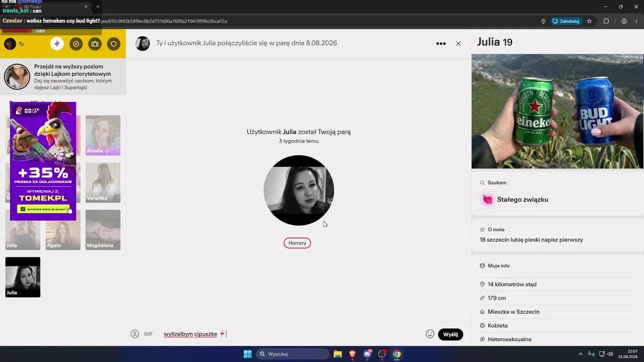644x362 pixels.
Task: Click the bio text about Szczecin and pieski
Action: (531, 240)
